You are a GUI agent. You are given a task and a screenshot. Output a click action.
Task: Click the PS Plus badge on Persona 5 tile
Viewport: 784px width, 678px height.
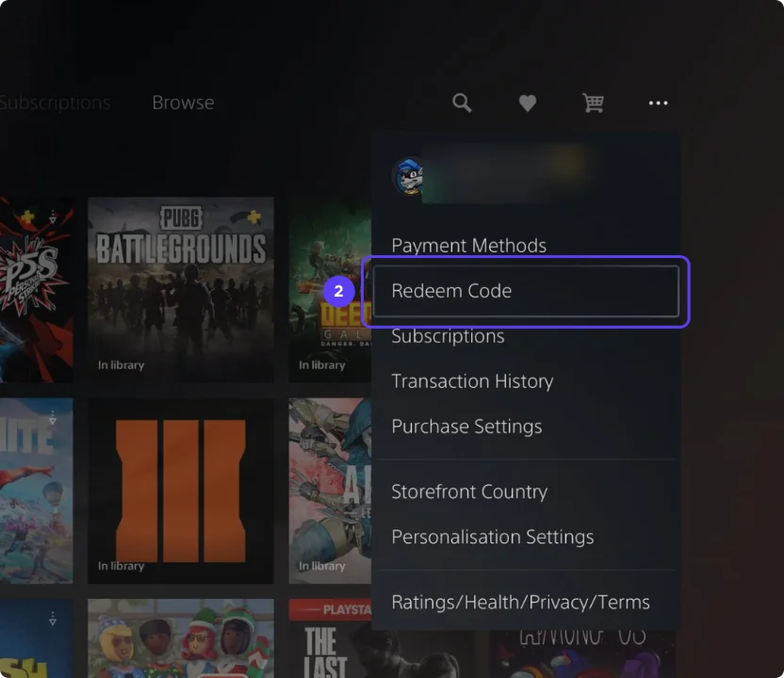(x=27, y=217)
